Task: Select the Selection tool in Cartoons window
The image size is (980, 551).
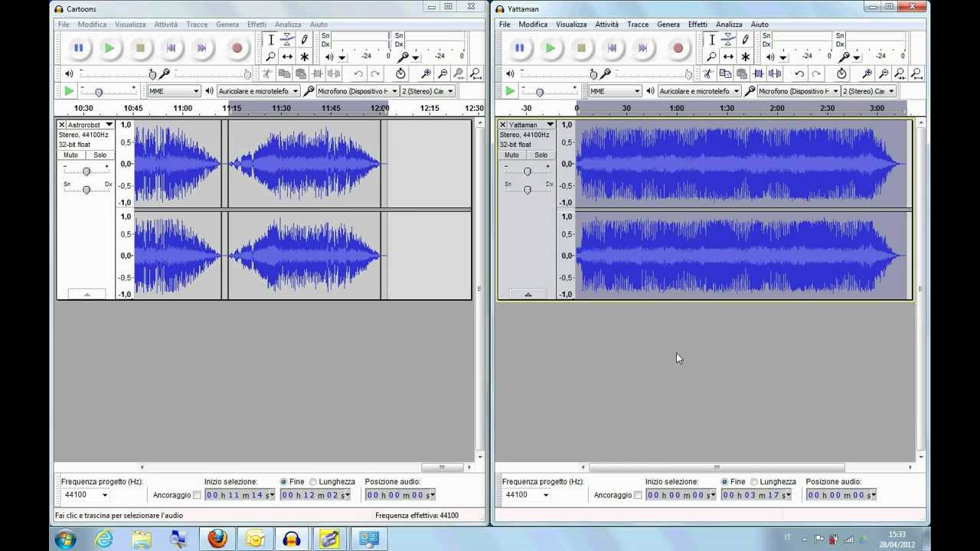Action: tap(270, 40)
